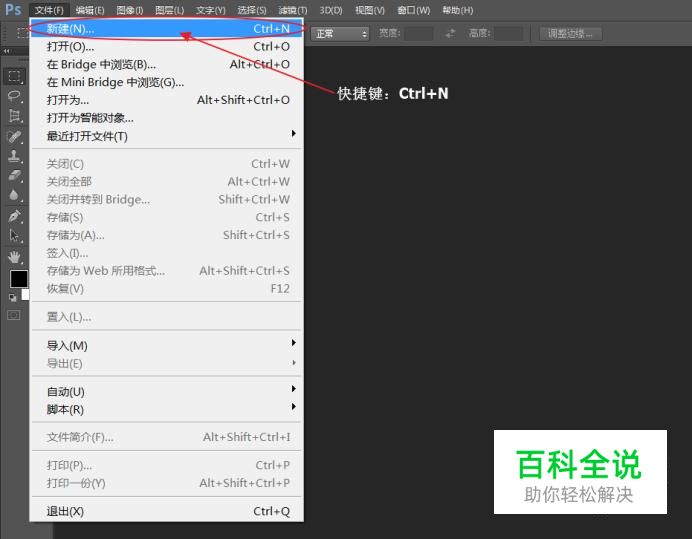This screenshot has height=539, width=692.
Task: Choose 存储为(A)... menu entry
Action: (167, 235)
